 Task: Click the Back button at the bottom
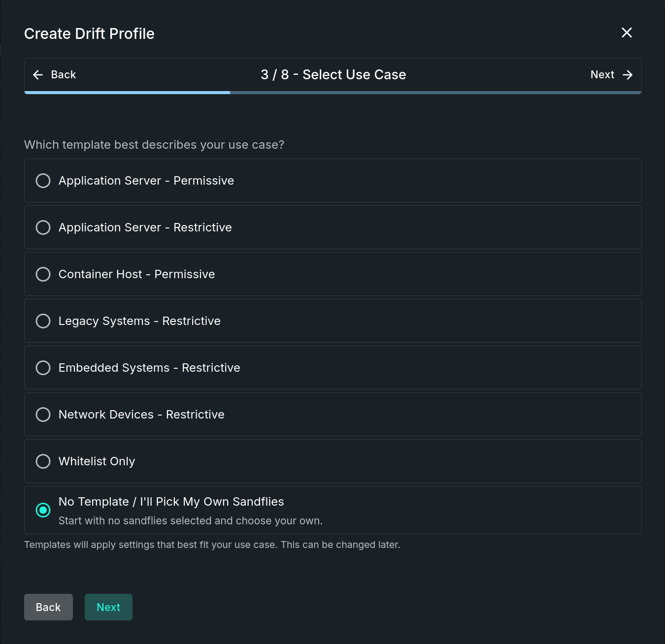48,607
